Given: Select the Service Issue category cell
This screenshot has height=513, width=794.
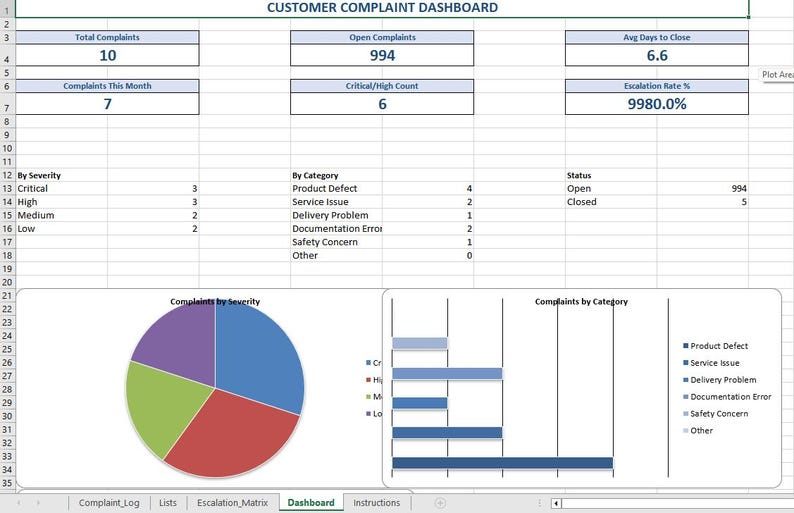Looking at the screenshot, I should (x=336, y=202).
